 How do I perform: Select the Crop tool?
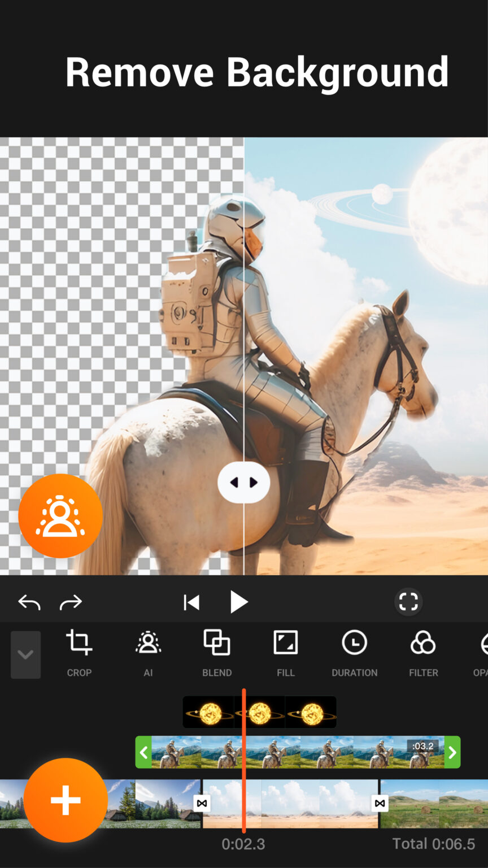click(79, 654)
